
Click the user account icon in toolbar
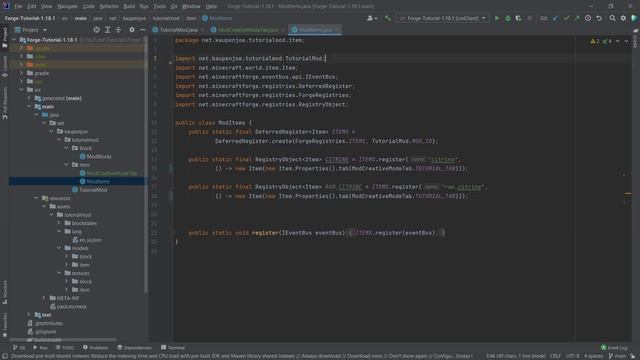point(371,18)
